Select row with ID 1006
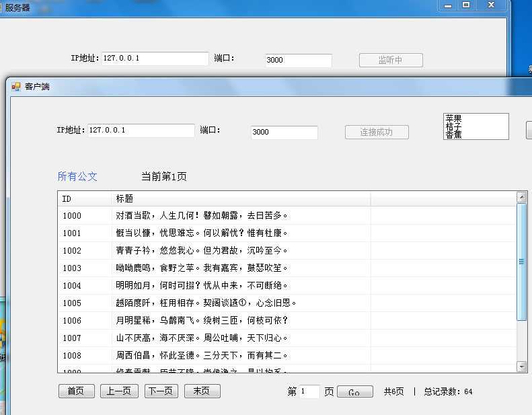 pyautogui.click(x=287, y=321)
